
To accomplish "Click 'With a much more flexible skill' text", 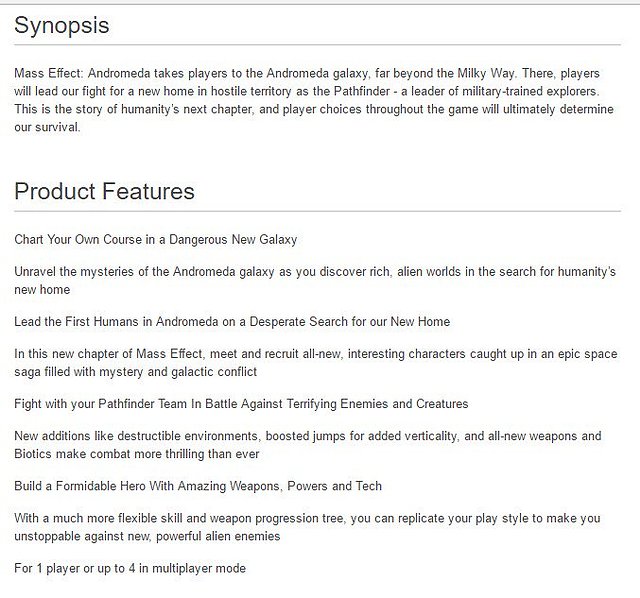I will [x=307, y=527].
